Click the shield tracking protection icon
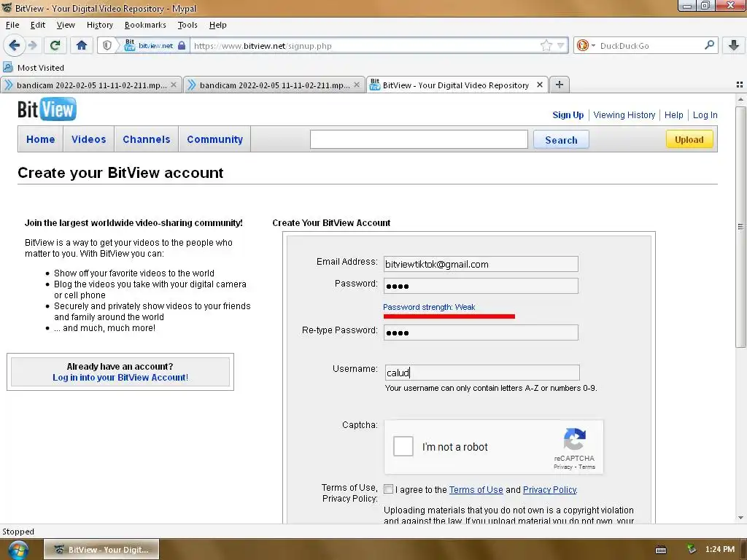The image size is (747, 560). click(x=107, y=45)
